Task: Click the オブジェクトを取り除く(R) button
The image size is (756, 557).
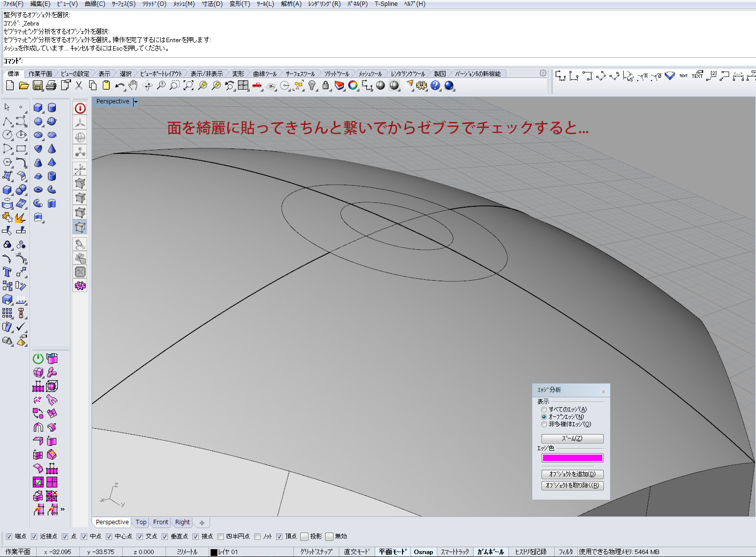Action: 572,485
